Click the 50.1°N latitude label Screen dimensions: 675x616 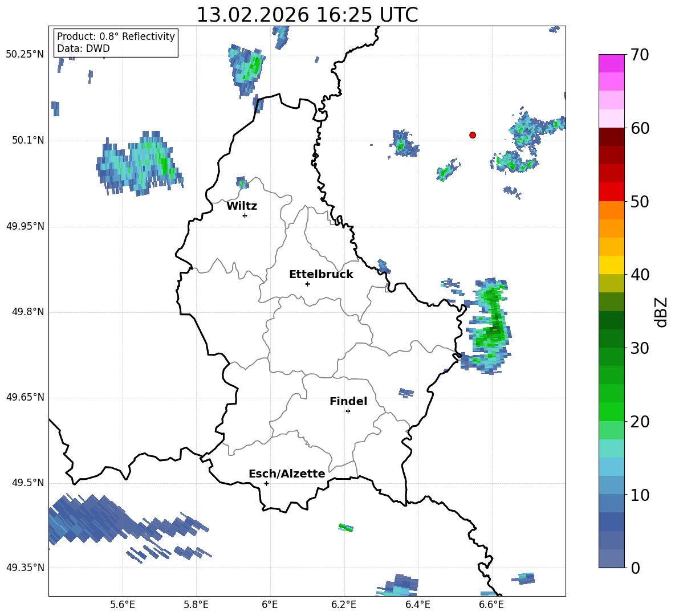(28, 141)
